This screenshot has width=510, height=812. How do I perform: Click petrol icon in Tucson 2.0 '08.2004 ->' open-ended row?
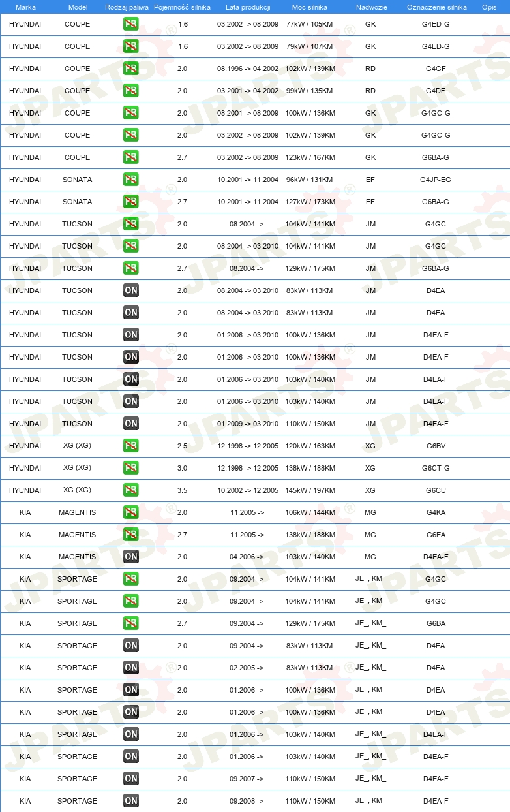(131, 224)
